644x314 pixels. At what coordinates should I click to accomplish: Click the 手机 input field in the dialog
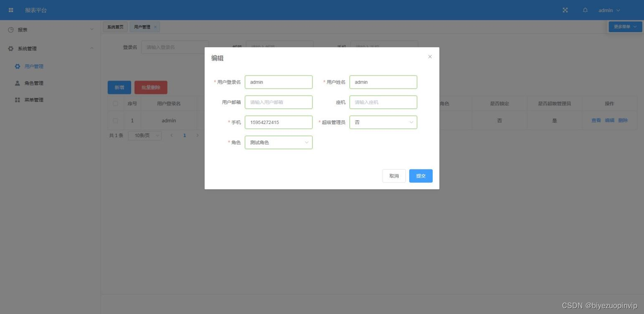click(x=278, y=122)
